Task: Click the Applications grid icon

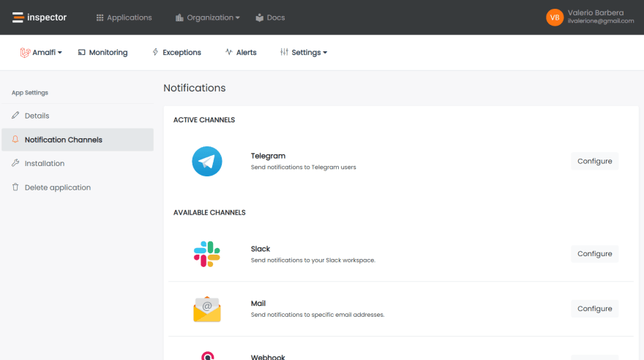Action: tap(100, 18)
